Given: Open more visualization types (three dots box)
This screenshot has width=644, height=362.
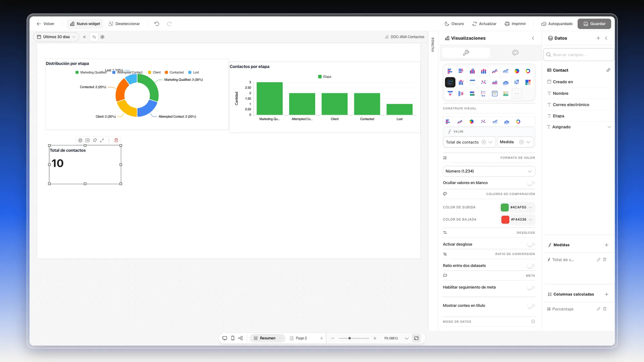Looking at the screenshot, I should point(517,94).
